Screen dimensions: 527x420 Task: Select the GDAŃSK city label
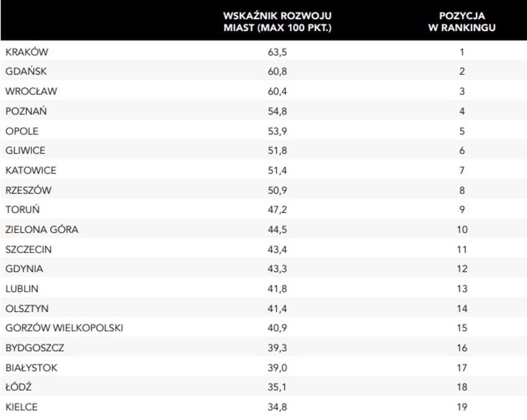(x=26, y=71)
